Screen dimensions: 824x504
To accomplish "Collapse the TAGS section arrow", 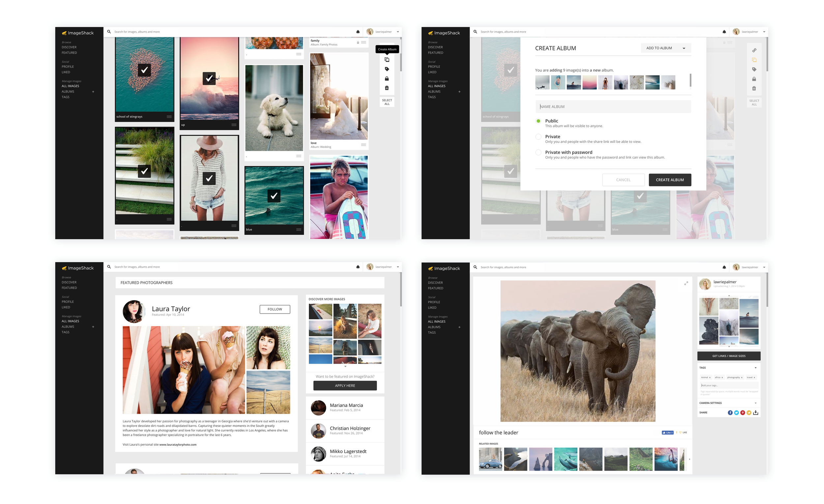I will click(x=755, y=368).
